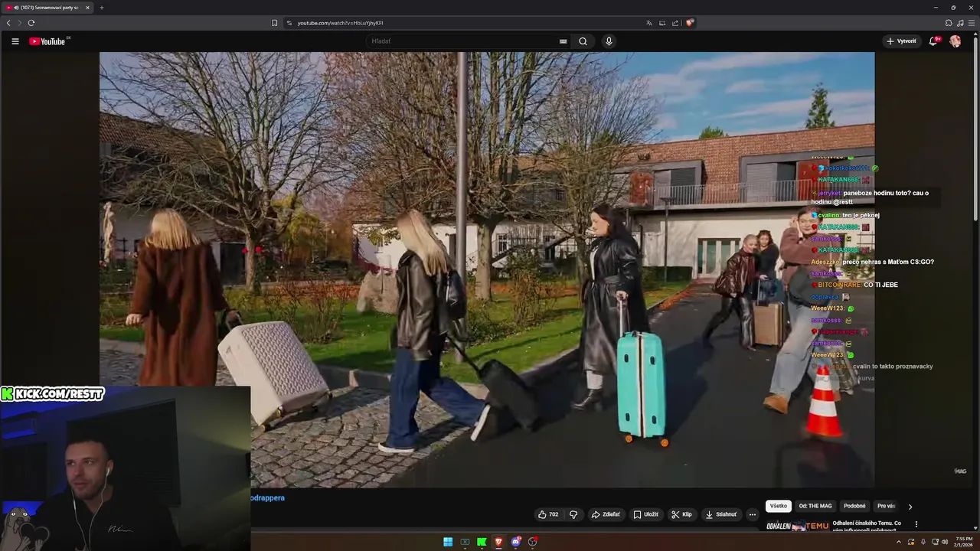Viewport: 980px width, 551px height.
Task: Open Temu video thumbnail in recommendations
Action: click(798, 526)
